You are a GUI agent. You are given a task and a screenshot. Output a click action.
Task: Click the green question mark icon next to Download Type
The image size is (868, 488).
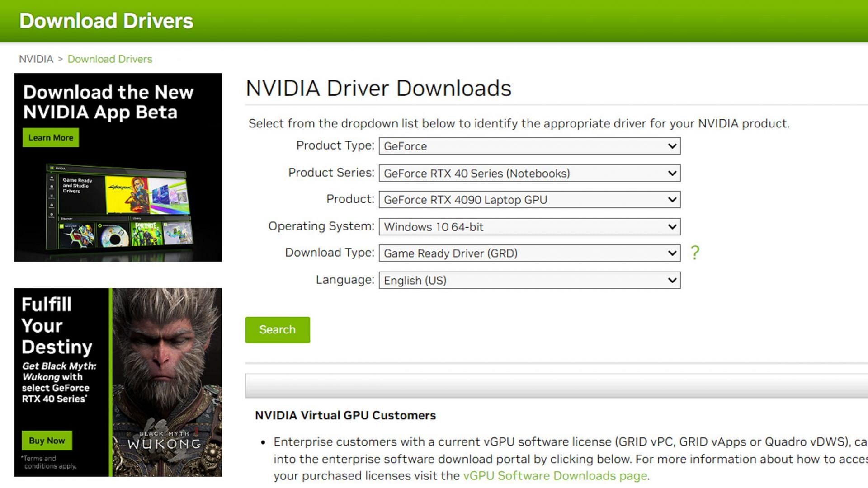pos(694,253)
